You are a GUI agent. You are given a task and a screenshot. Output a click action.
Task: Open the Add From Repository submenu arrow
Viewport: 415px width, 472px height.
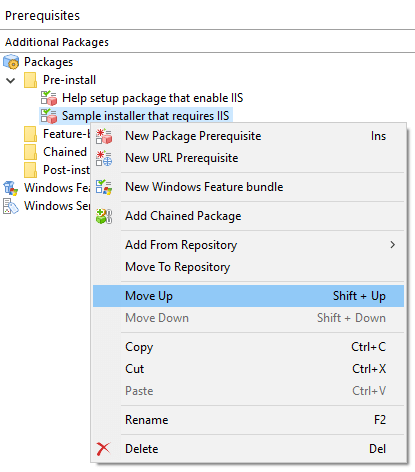tap(393, 245)
